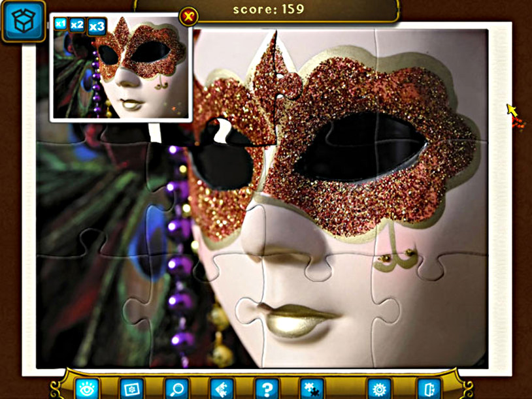Set preview zoom to x1

[x=61, y=24]
